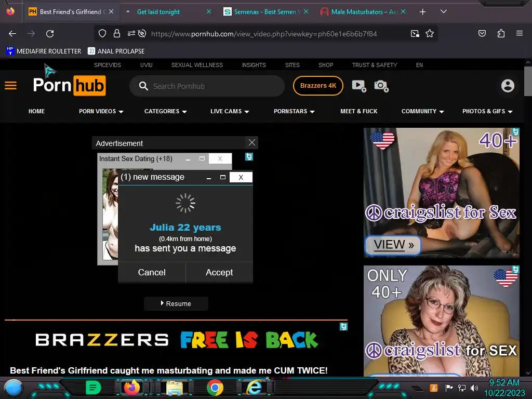The height and width of the screenshot is (399, 532).
Task: Click the upload photo camera icon
Action: click(x=381, y=86)
